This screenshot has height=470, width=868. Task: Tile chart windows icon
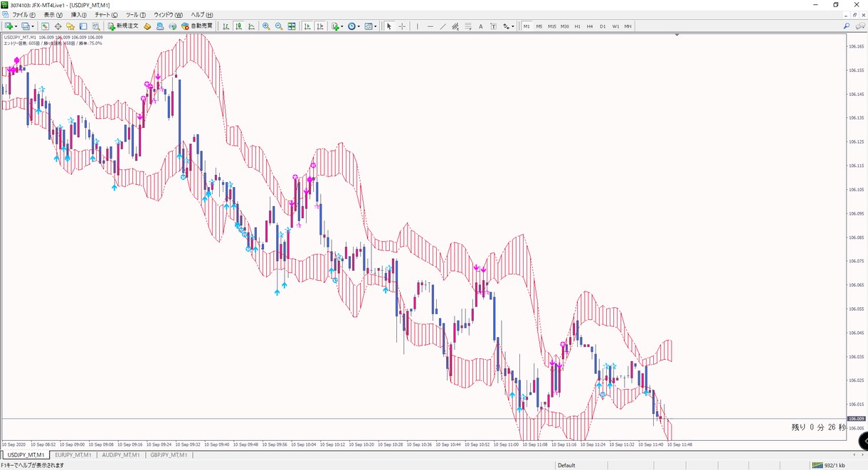pyautogui.click(x=292, y=26)
